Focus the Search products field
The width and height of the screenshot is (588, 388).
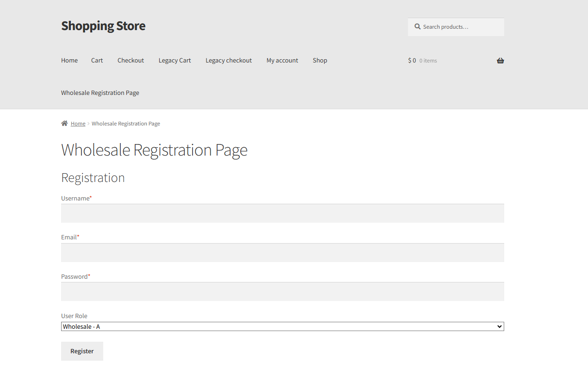coord(456,27)
